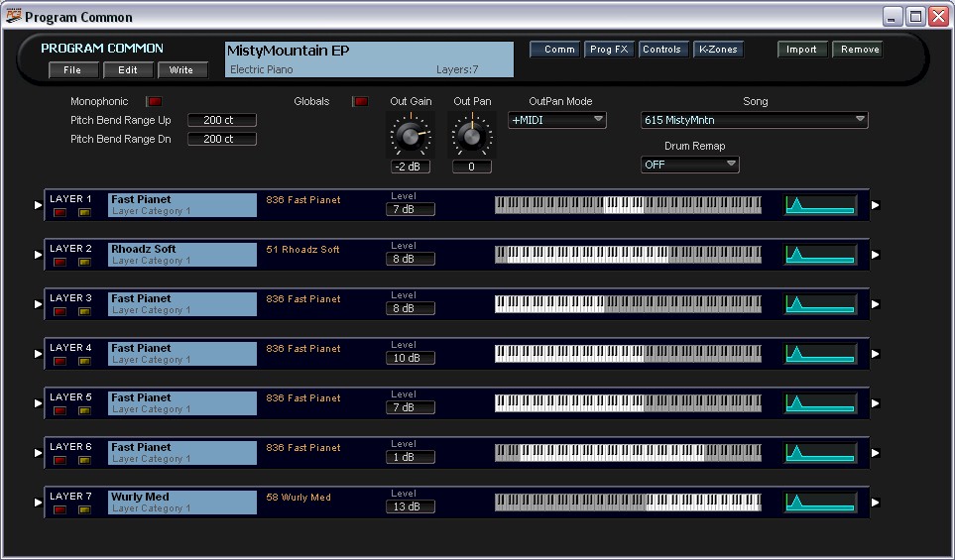Viewport: 955px width, 560px height.
Task: Click Layer 5 keyboard range display
Action: click(628, 403)
